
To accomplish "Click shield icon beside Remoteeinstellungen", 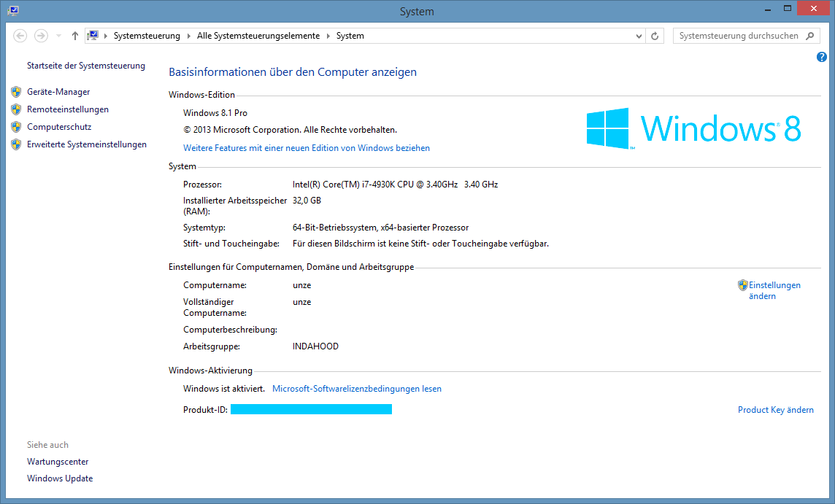I will click(16, 109).
